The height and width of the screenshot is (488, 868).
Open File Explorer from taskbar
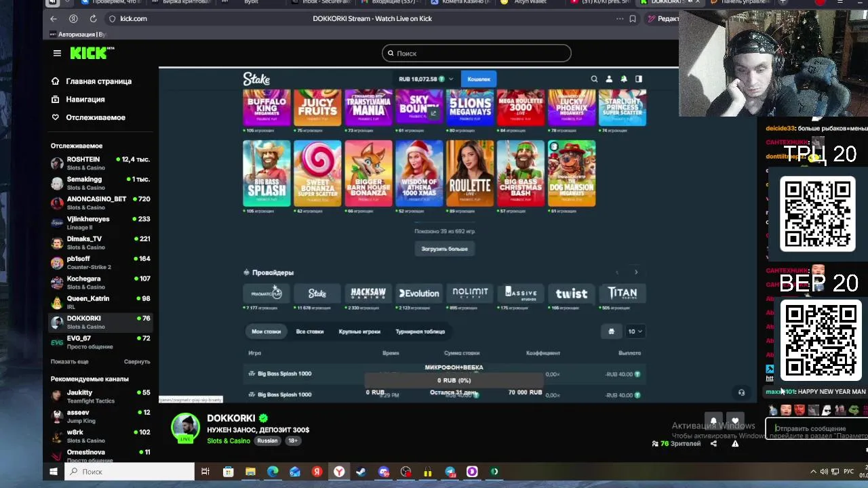[250, 472]
